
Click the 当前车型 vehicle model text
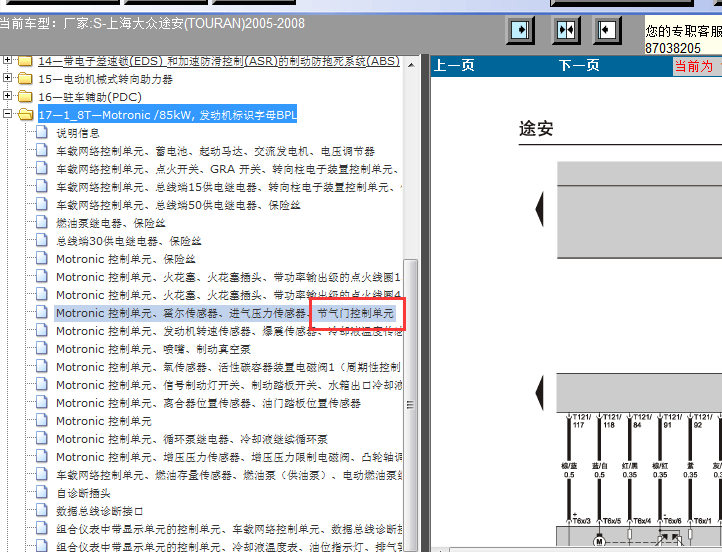pyautogui.click(x=152, y=23)
